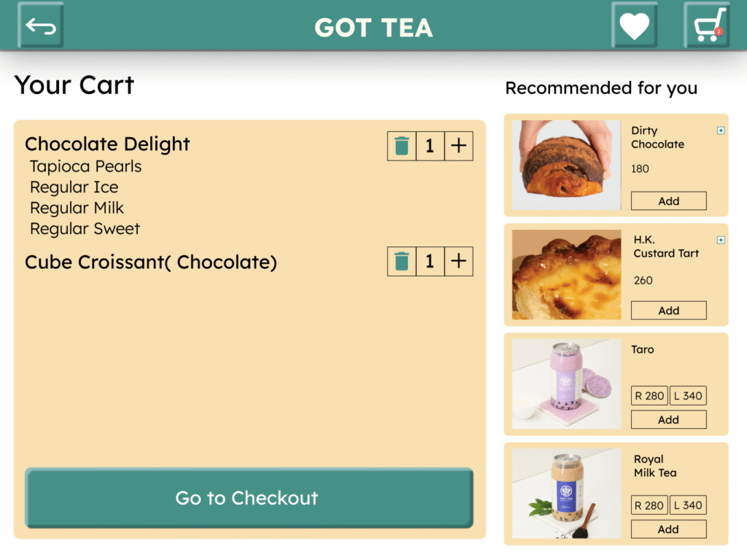Increase Cube Croissant quantity with plus
747x560 pixels.
pyautogui.click(x=458, y=261)
